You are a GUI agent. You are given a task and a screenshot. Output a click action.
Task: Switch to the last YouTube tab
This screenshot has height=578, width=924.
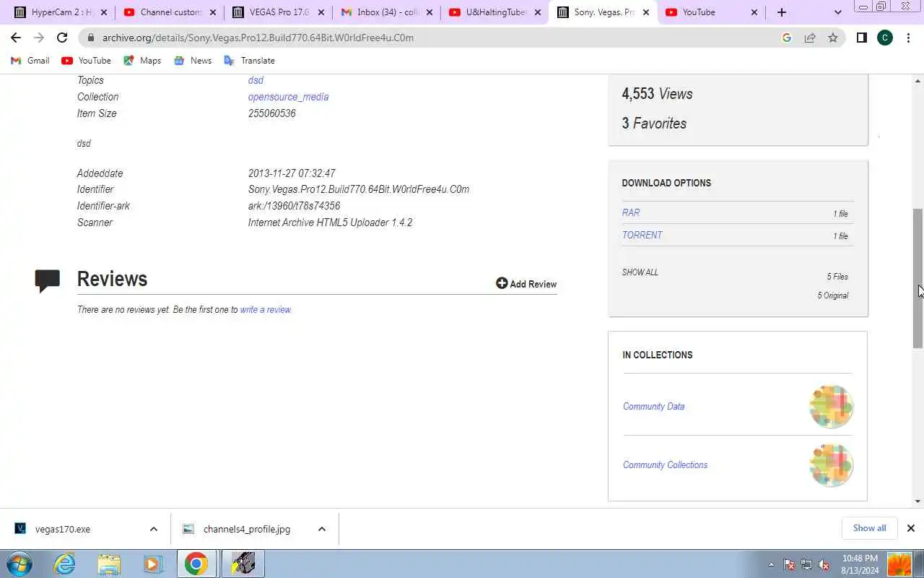pyautogui.click(x=711, y=12)
